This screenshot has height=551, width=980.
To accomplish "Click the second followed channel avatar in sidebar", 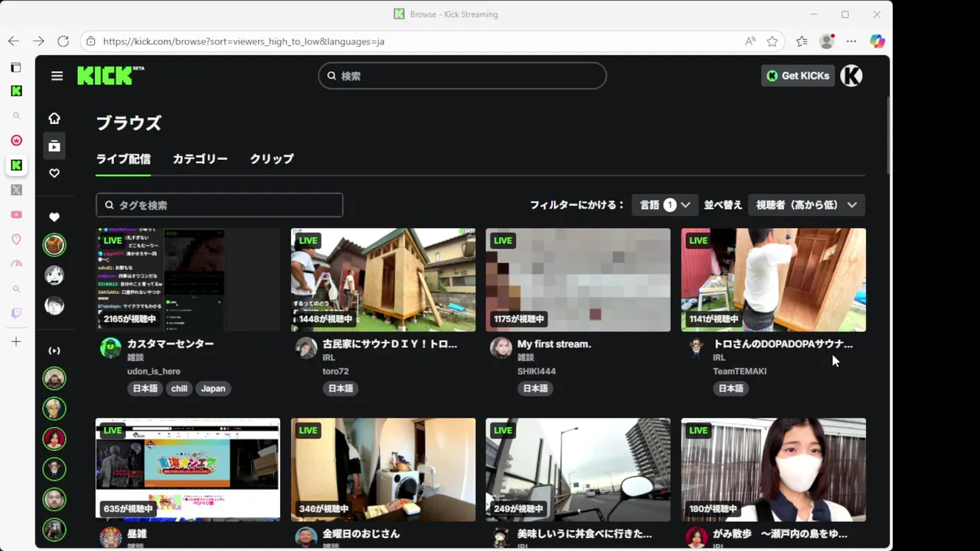I will pos(54,275).
